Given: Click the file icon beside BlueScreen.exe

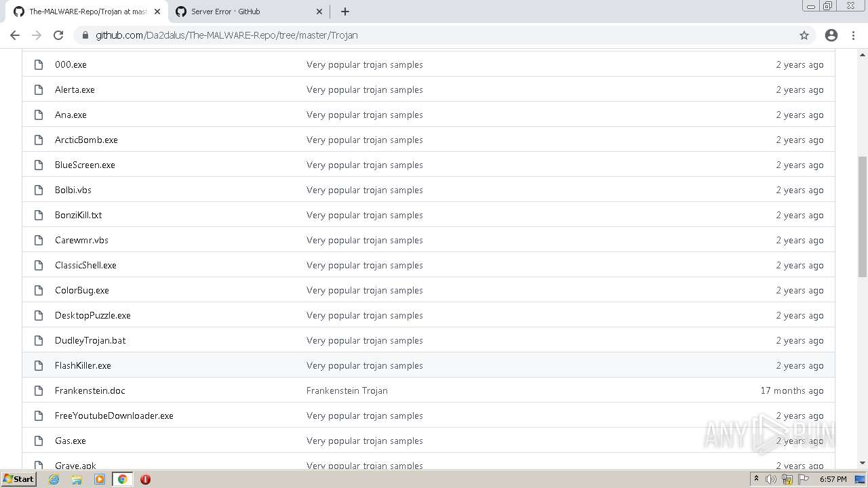Looking at the screenshot, I should pyautogui.click(x=39, y=165).
